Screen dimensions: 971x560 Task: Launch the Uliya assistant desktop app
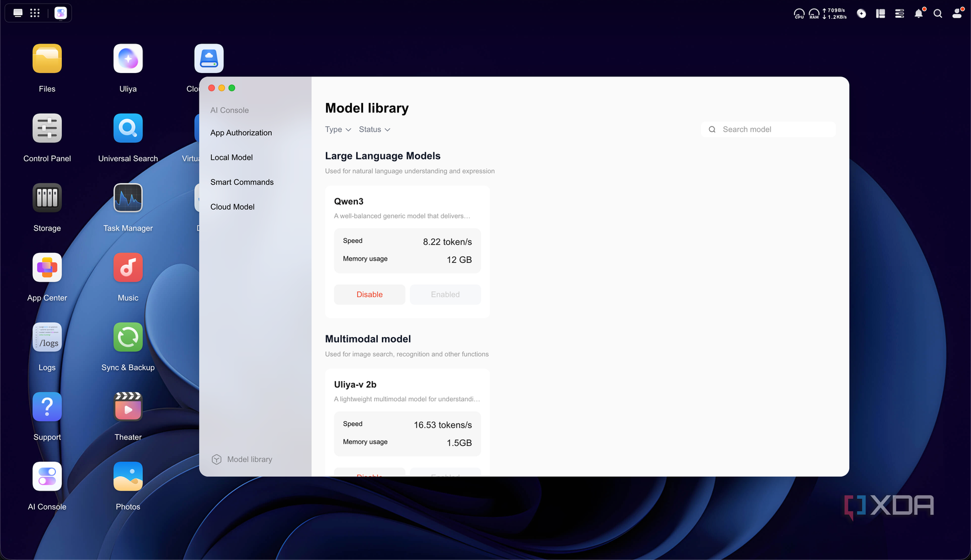128,59
